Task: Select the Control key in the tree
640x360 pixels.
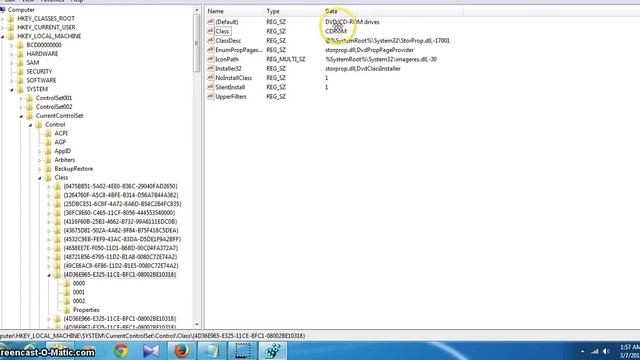Action: click(x=55, y=124)
